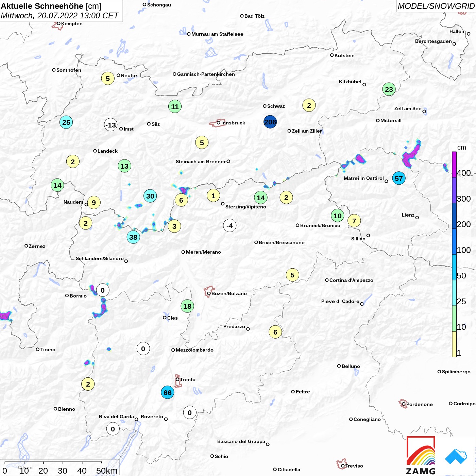Click the Schlanders/Silandro label

pos(100,258)
